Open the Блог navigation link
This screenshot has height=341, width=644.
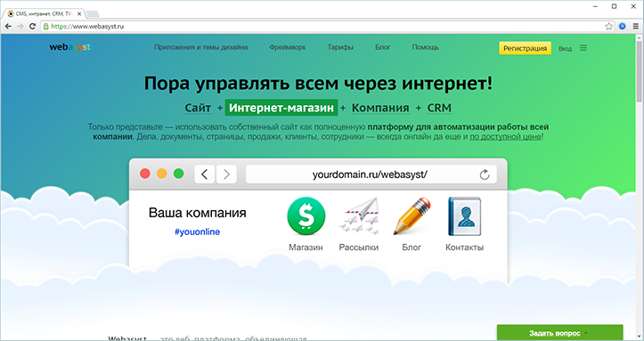coord(383,47)
